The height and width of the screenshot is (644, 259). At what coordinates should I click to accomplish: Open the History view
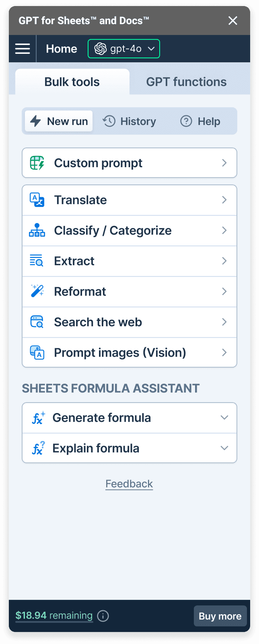pyautogui.click(x=129, y=121)
